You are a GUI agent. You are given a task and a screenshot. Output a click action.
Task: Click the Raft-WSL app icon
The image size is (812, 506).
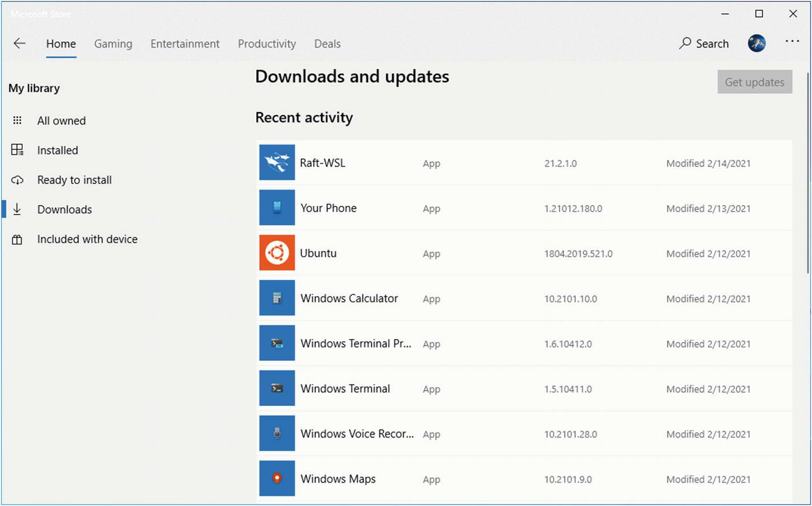click(277, 162)
